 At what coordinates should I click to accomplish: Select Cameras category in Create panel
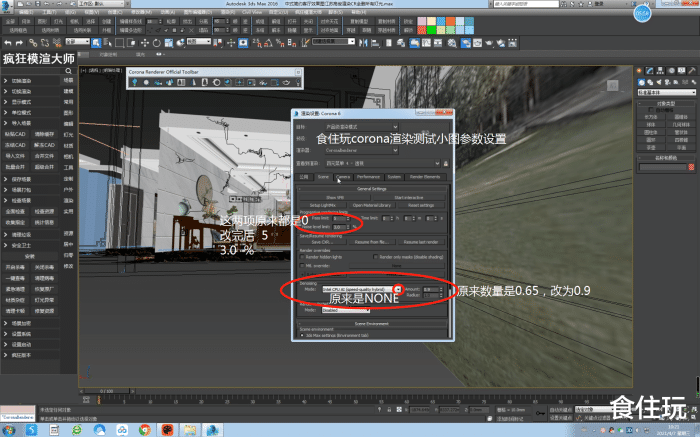click(x=667, y=82)
